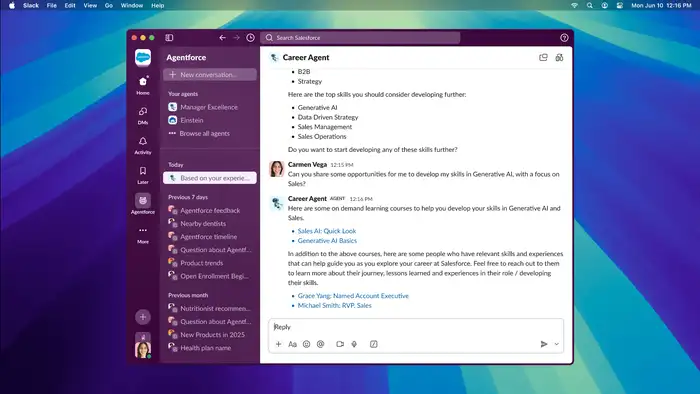Open the Go menu
The image size is (700, 394).
point(108,5)
